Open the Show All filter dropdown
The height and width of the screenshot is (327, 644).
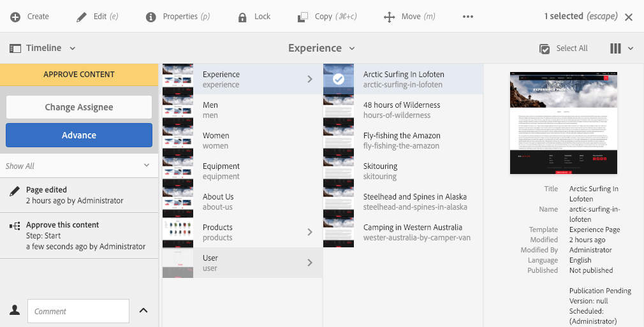point(146,166)
